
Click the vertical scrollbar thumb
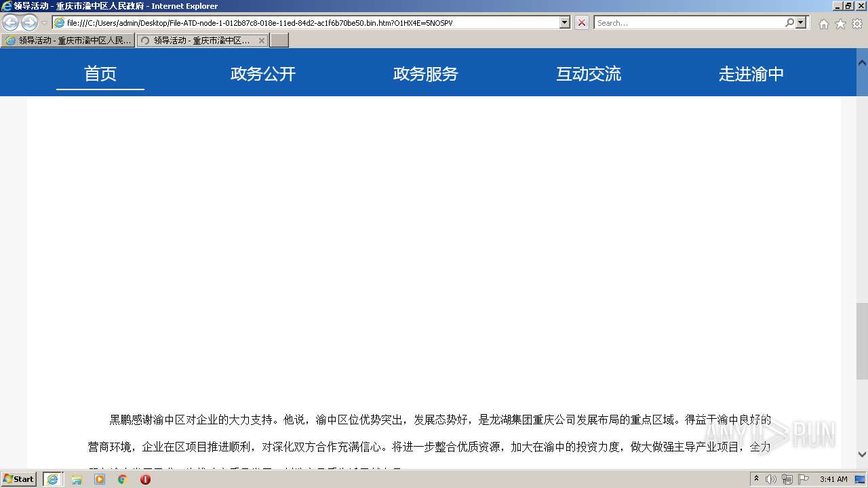[862, 341]
